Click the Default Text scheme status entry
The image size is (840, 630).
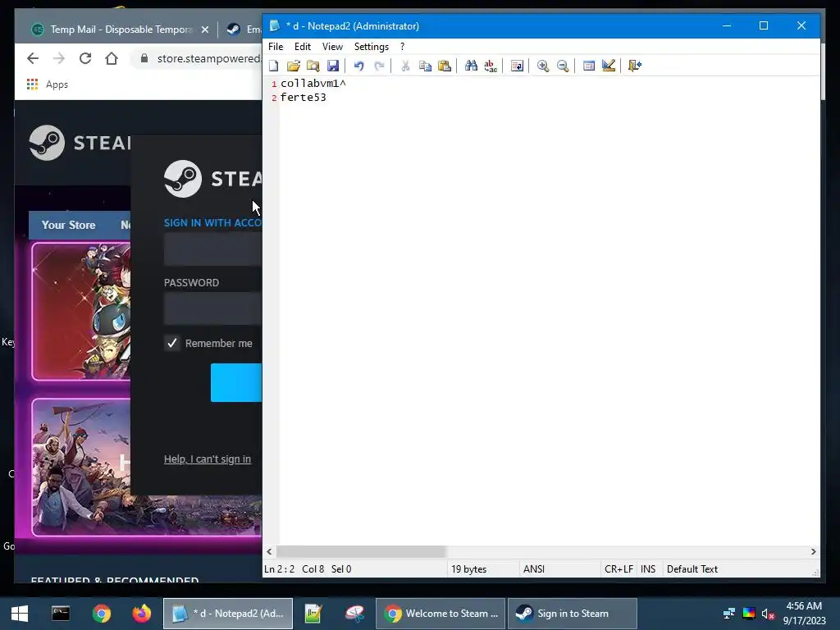click(692, 569)
